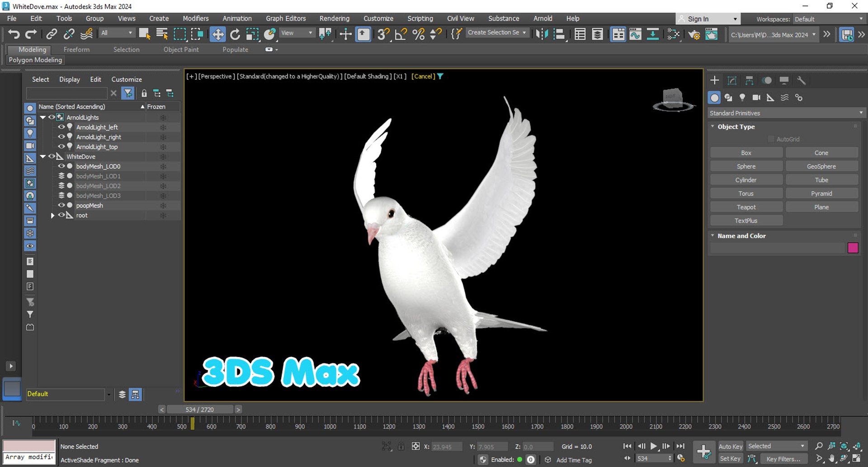Activate the Select and Move tool
The height and width of the screenshot is (467, 868).
[217, 34]
